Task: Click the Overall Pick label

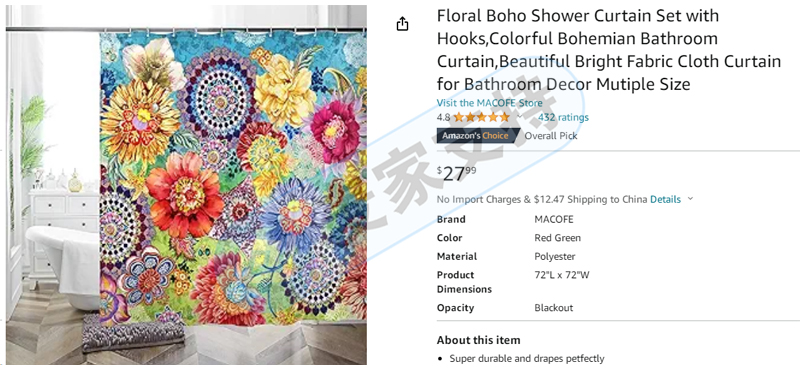Action: (x=551, y=136)
